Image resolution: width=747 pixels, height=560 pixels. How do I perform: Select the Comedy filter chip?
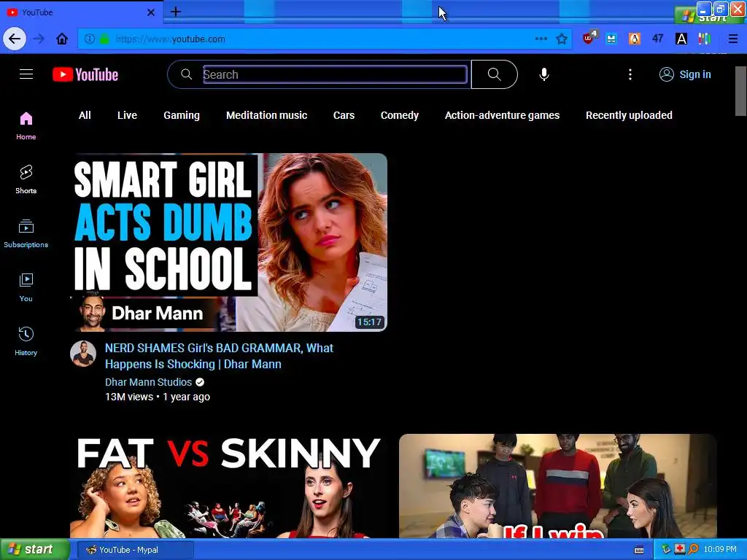400,115
